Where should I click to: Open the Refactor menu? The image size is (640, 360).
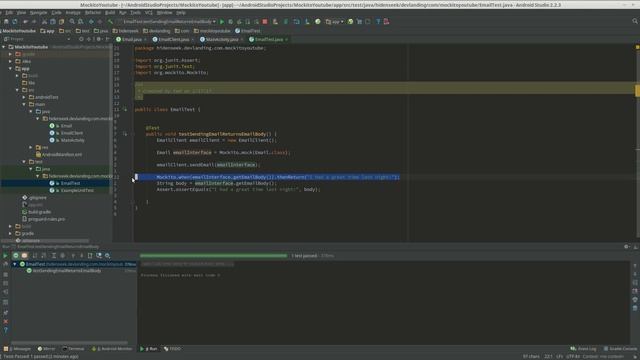tap(93, 13)
